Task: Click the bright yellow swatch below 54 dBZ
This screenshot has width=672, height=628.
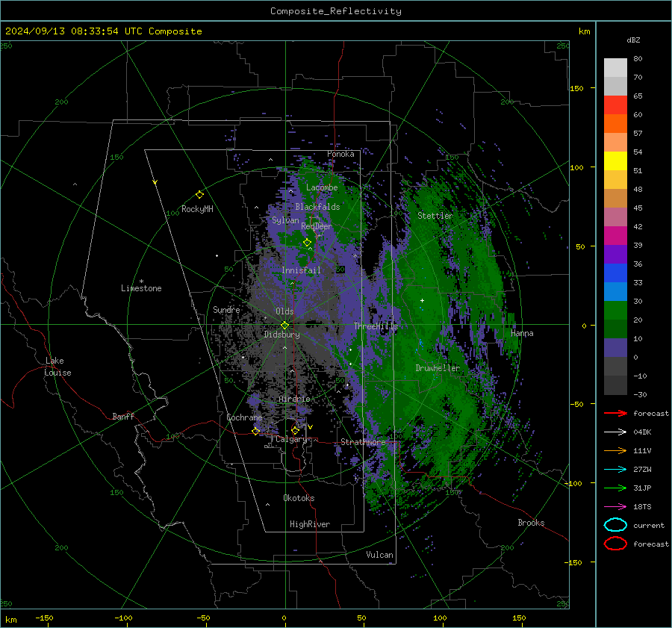Action: coord(615,161)
